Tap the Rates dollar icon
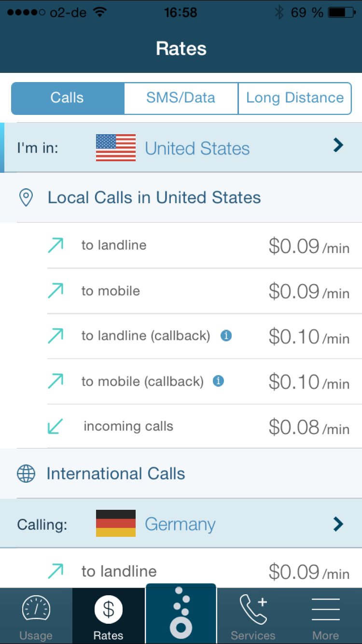362x644 pixels. pyautogui.click(x=109, y=609)
